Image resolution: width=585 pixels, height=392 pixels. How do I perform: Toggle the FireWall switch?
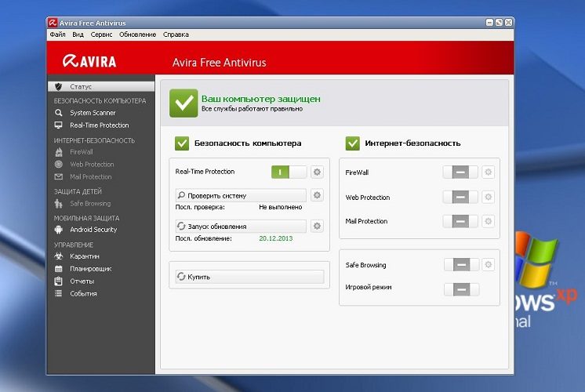pyautogui.click(x=460, y=172)
